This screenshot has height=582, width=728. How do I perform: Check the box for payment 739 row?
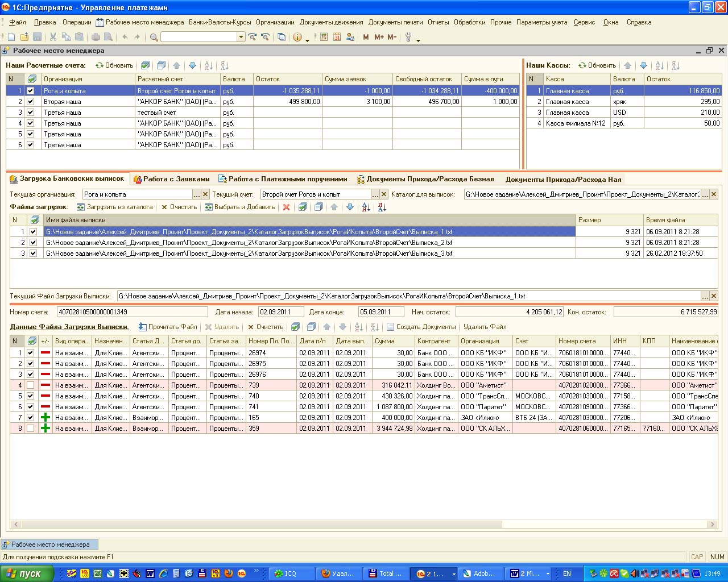[x=31, y=385]
